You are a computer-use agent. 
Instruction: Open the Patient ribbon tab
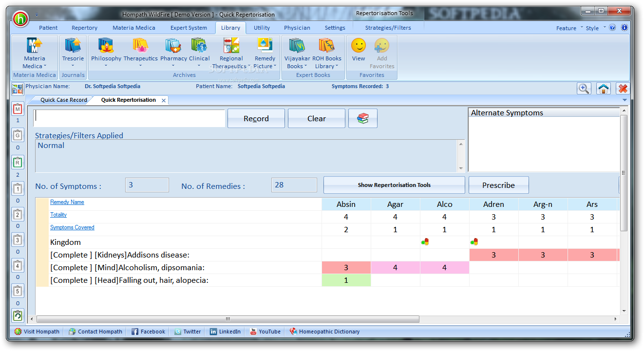[x=48, y=28]
